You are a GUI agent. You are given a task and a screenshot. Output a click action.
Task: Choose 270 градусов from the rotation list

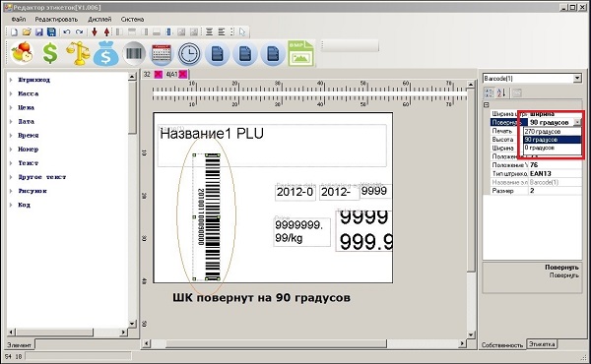click(x=553, y=132)
